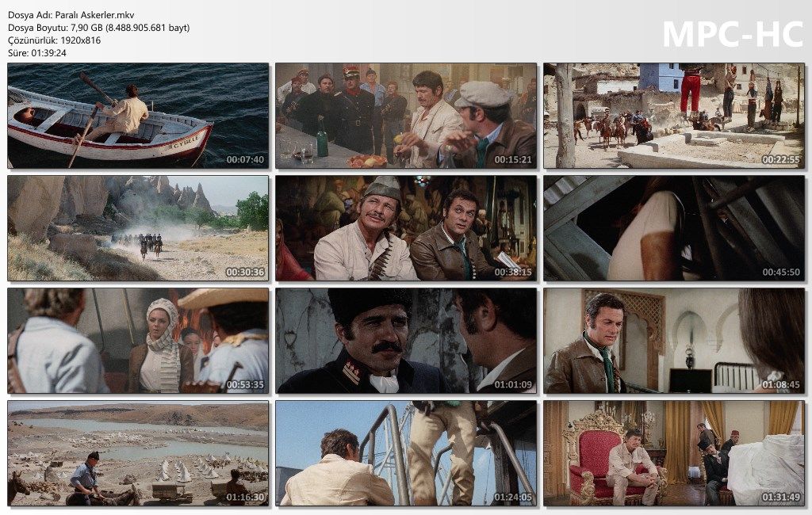The image size is (812, 515).
Task: Click the 01:31:49 timestamp label
Action: [x=781, y=497]
